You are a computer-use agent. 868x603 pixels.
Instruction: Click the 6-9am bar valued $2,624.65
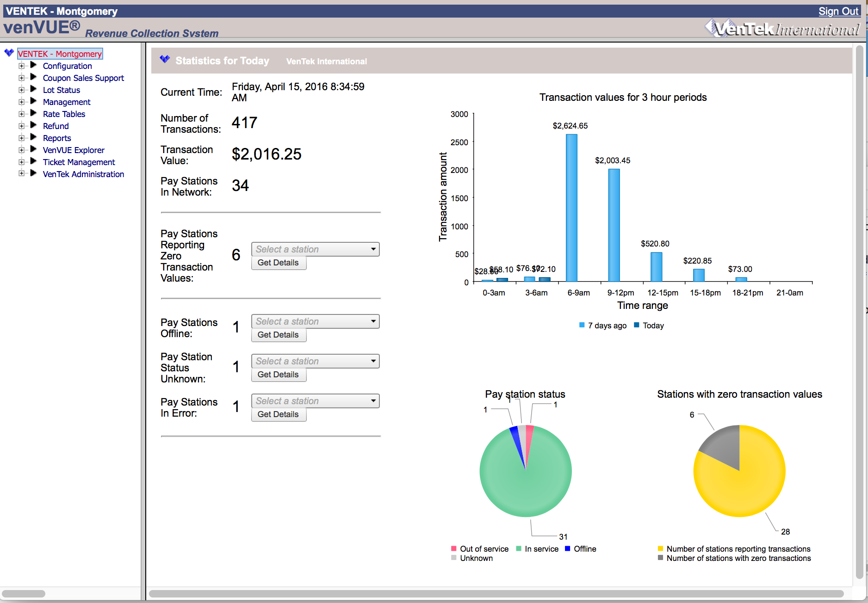(572, 208)
